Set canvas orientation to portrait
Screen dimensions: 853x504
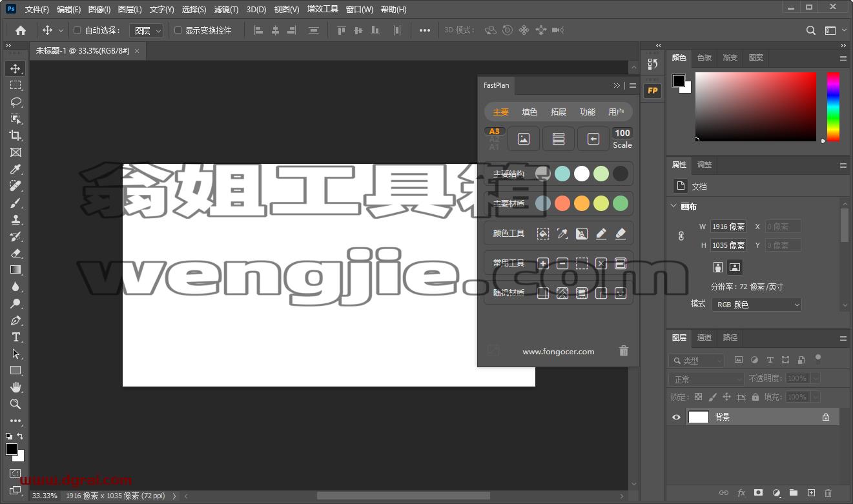click(718, 267)
